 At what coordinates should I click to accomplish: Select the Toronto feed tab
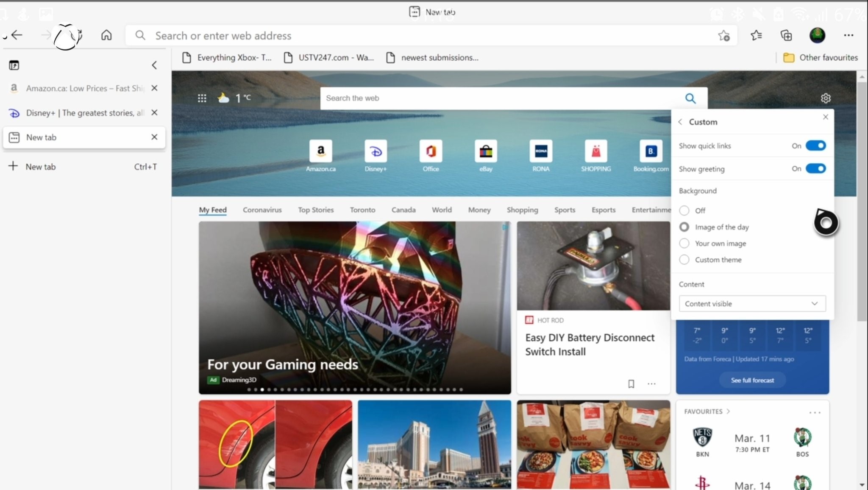362,210
